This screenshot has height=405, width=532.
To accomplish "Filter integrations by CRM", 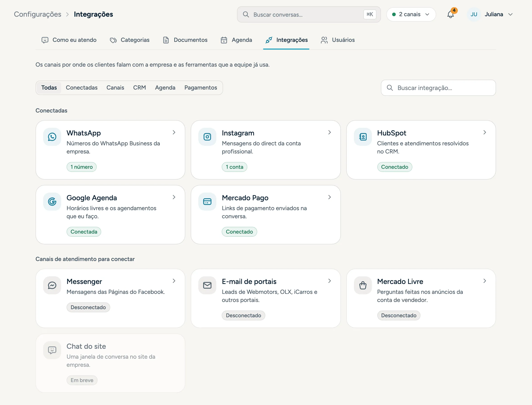I will [139, 88].
